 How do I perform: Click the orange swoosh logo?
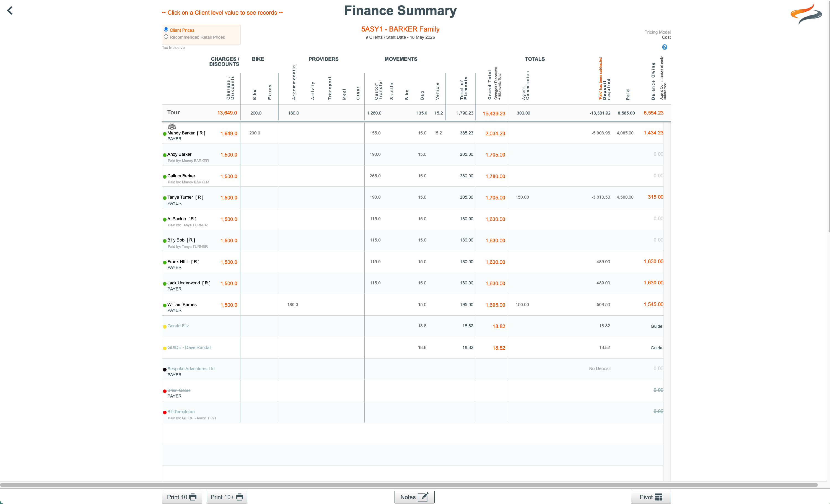806,14
